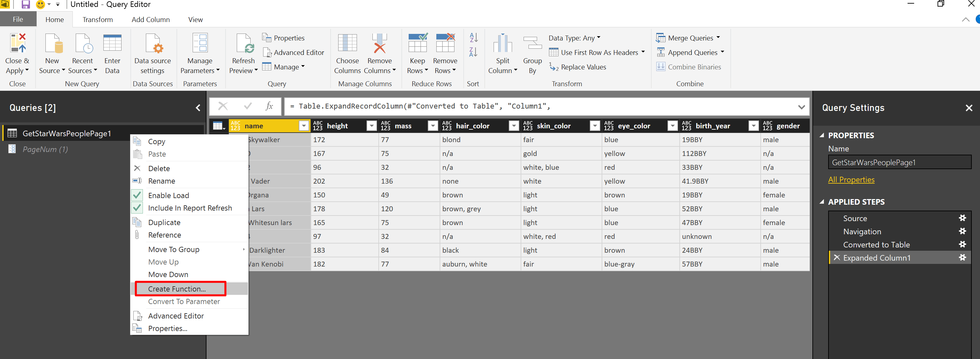The width and height of the screenshot is (980, 359).
Task: Click the Choose Columns icon
Action: pyautogui.click(x=347, y=43)
